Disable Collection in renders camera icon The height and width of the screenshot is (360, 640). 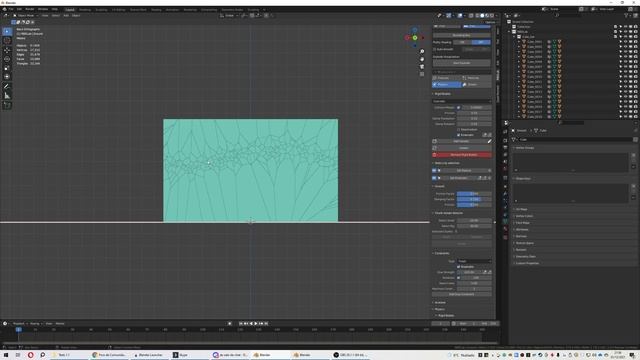point(635,27)
